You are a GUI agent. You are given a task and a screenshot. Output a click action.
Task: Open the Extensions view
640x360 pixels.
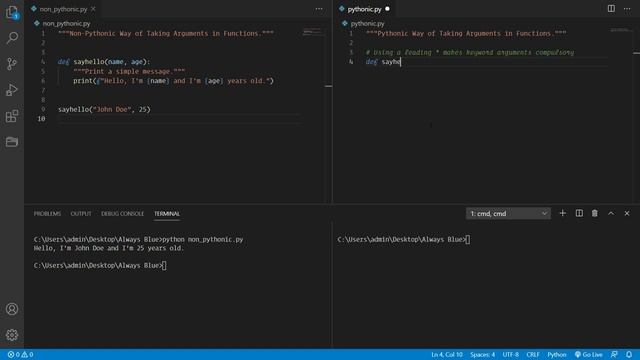coord(12,116)
